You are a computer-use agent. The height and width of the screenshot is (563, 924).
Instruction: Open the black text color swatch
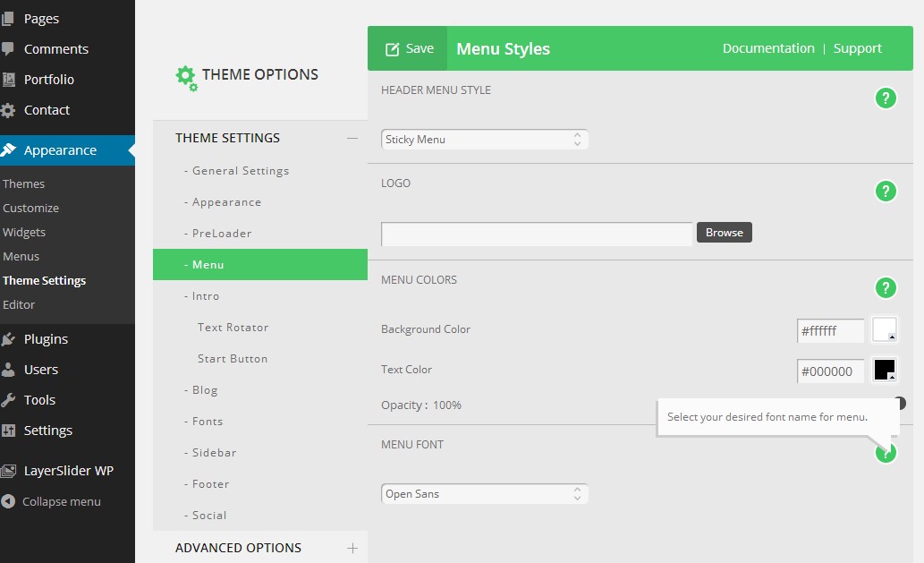(884, 370)
